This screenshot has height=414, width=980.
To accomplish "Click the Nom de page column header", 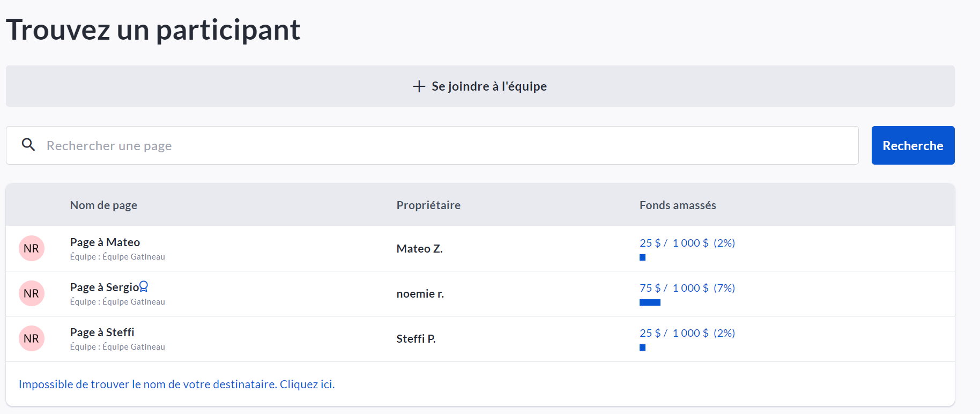I will point(103,205).
